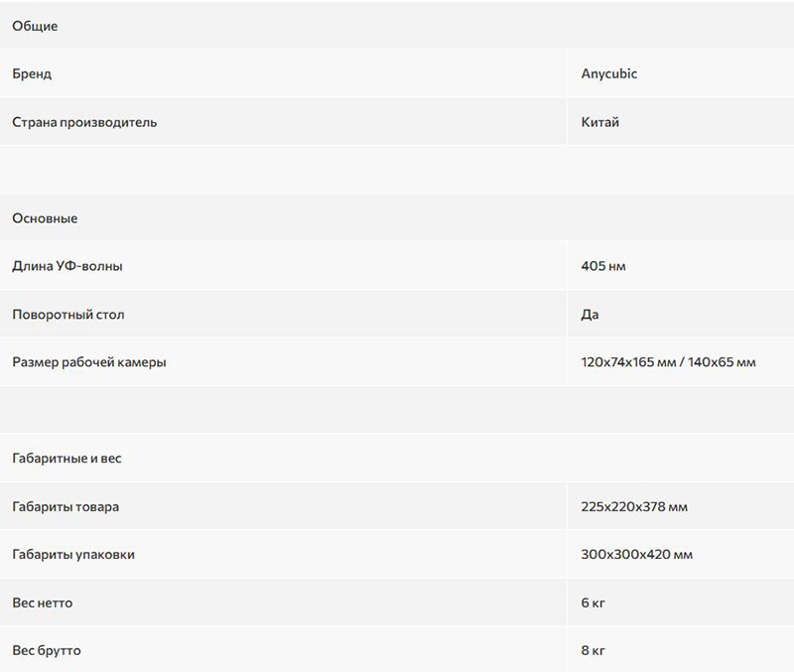The image size is (794, 672).
Task: Click the Основные section header
Action: [45, 218]
